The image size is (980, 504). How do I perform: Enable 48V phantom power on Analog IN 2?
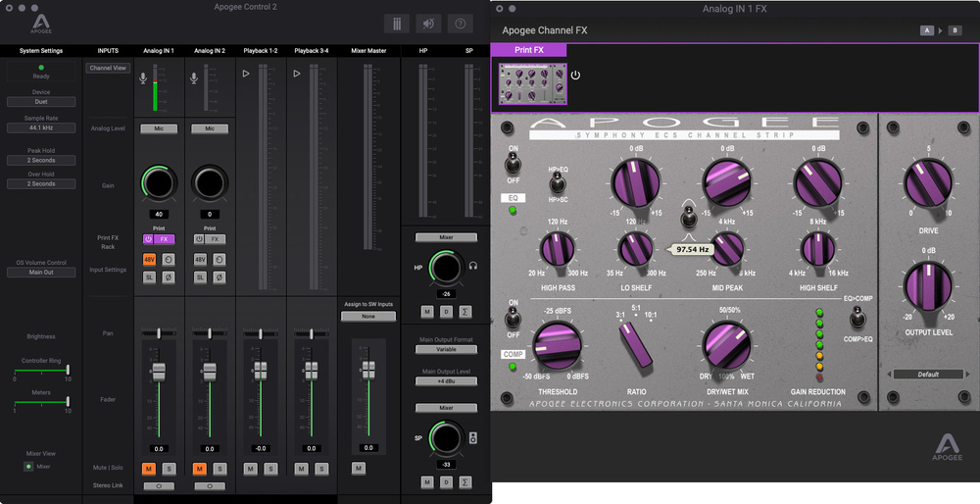tap(200, 259)
